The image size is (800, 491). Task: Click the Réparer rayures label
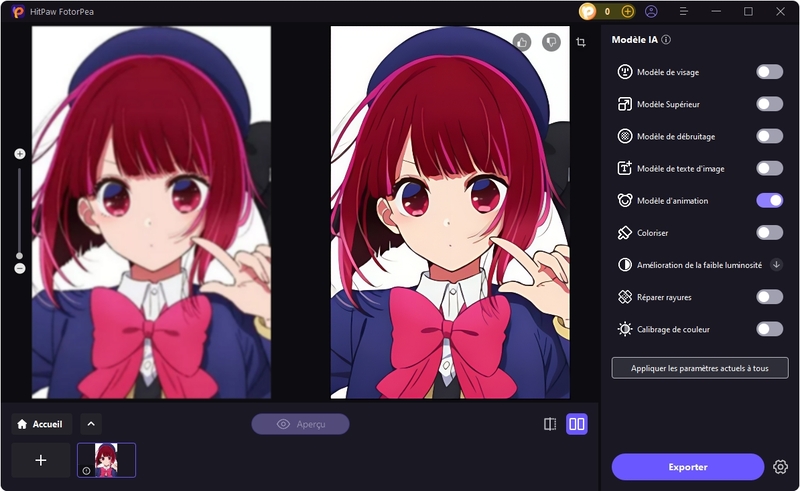[664, 298]
